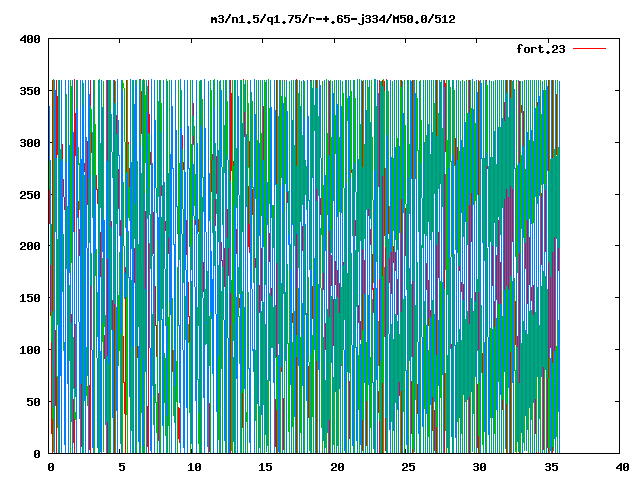Click the x-axis label 35
The height and width of the screenshot is (480, 640).
point(551,467)
